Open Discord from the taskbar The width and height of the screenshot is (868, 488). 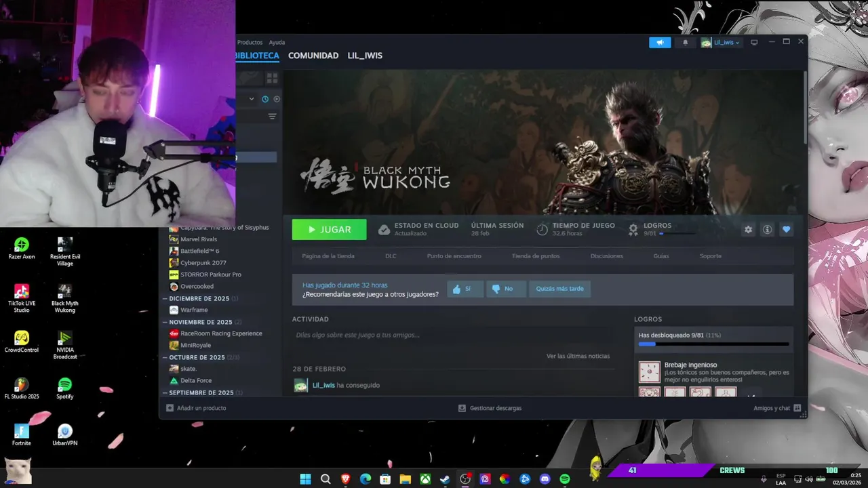(x=545, y=479)
